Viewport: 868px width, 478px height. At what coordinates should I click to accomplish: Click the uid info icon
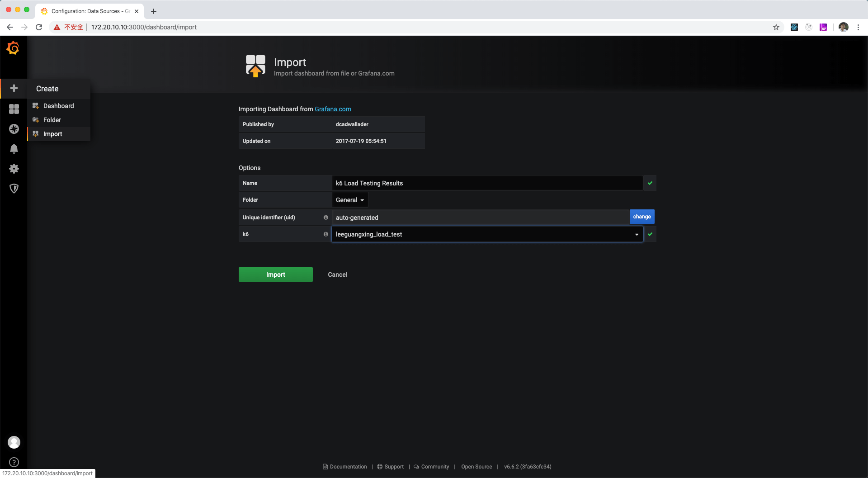coord(325,218)
